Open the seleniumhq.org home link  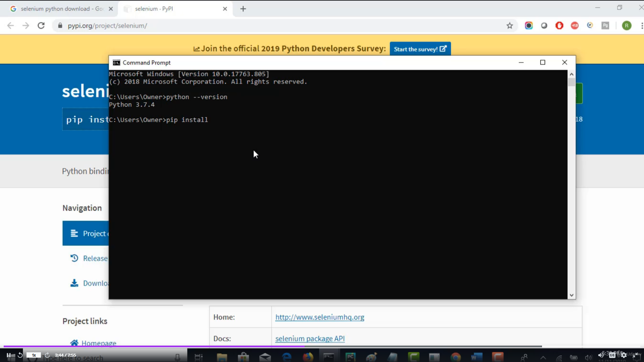[x=319, y=317]
